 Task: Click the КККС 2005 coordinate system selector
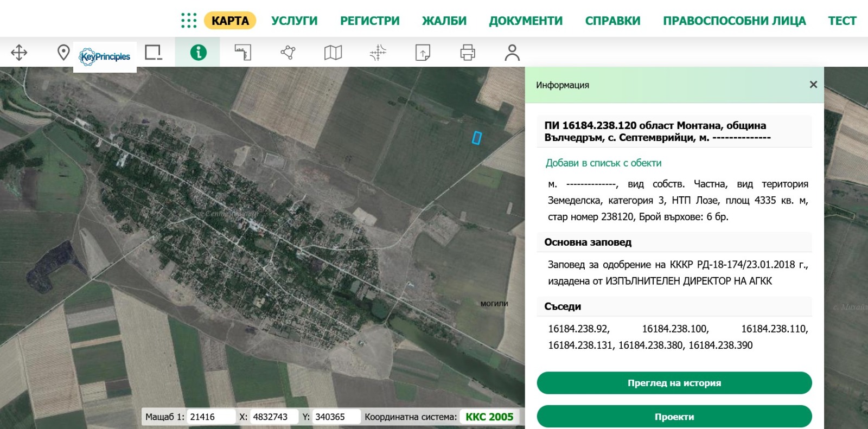pos(489,417)
